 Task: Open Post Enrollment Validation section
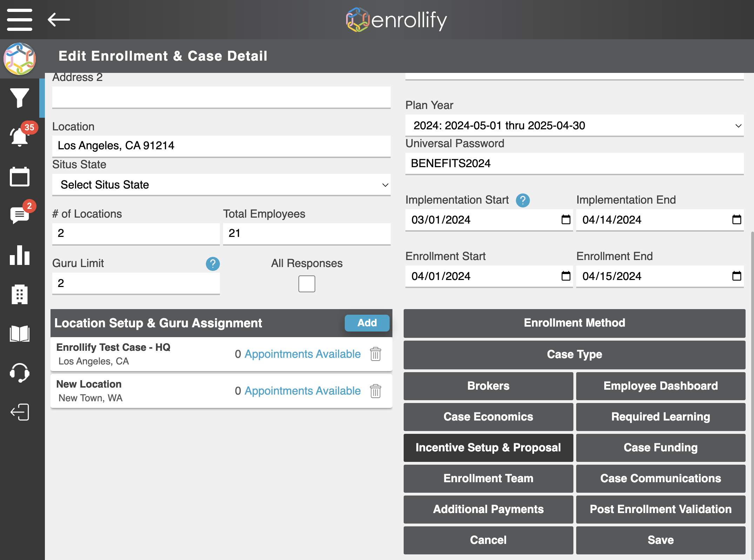[x=660, y=509]
